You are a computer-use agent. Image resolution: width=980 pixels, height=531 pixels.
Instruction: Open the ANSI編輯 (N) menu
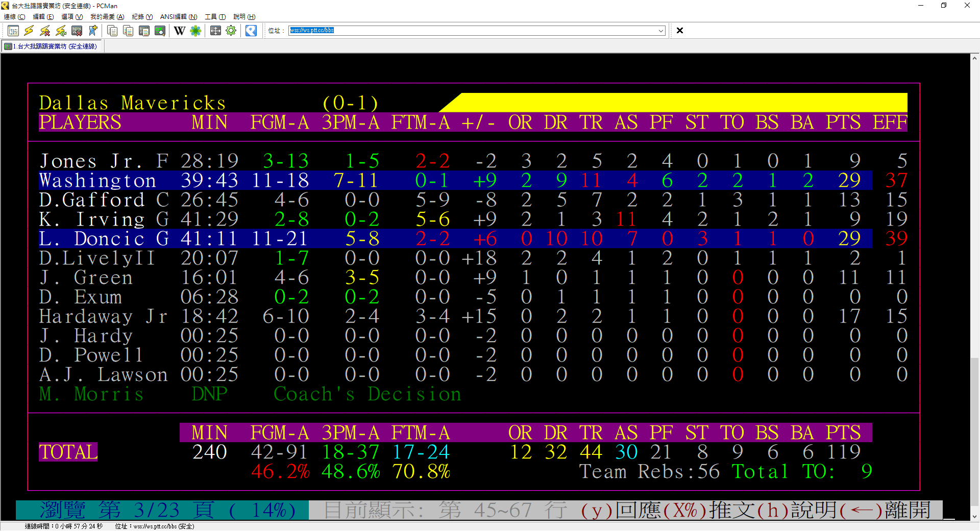click(x=179, y=17)
